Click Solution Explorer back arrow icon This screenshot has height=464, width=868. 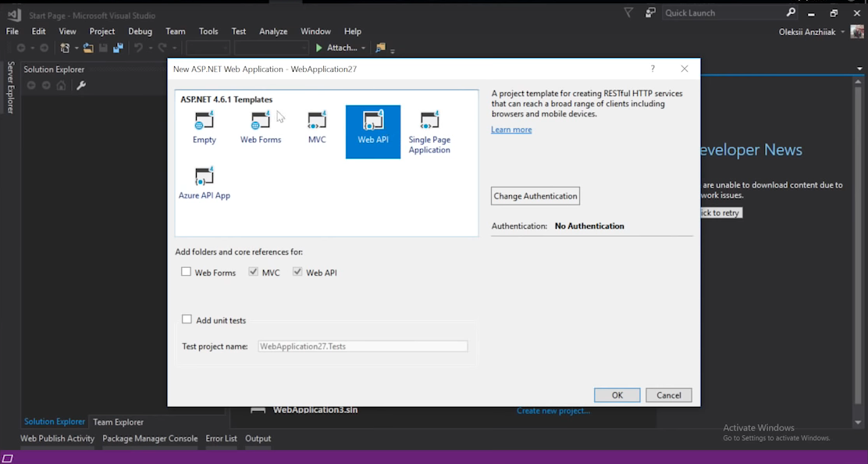click(31, 85)
